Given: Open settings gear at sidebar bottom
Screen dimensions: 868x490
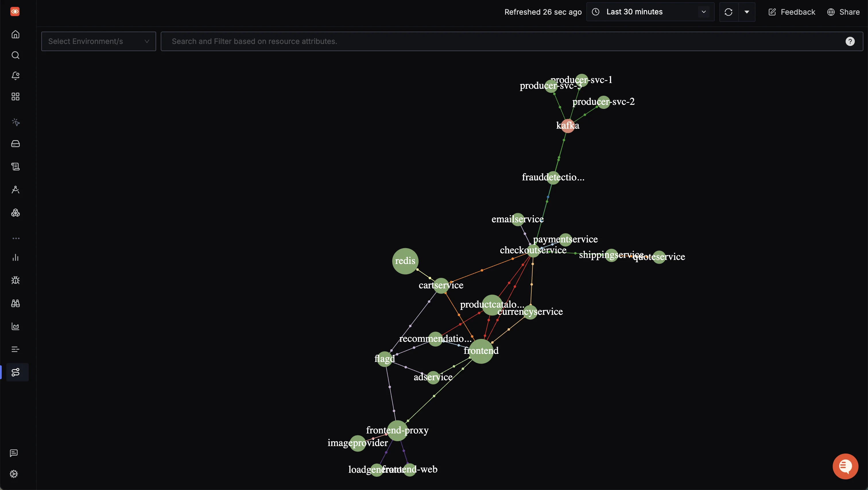Looking at the screenshot, I should coord(14,474).
